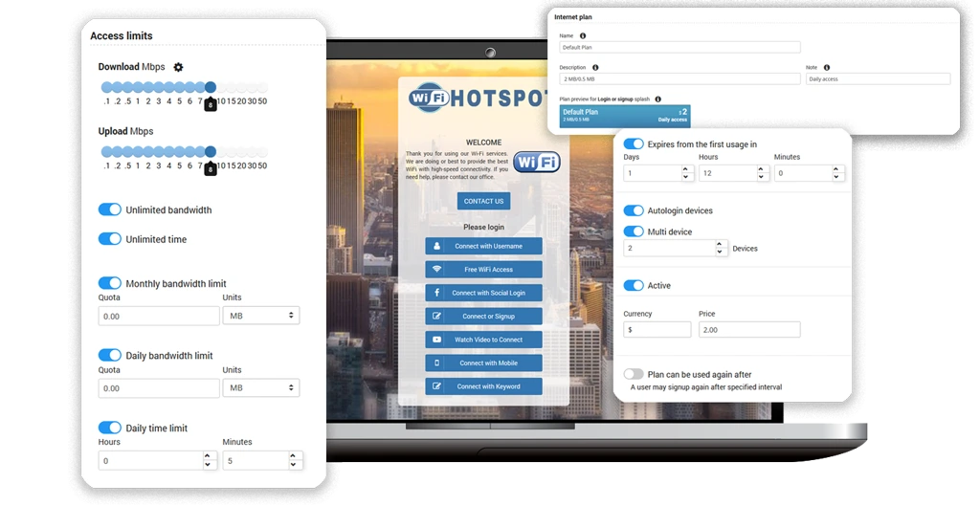This screenshot has width=980, height=506.
Task: Click info icon beside Description label
Action: tap(595, 68)
